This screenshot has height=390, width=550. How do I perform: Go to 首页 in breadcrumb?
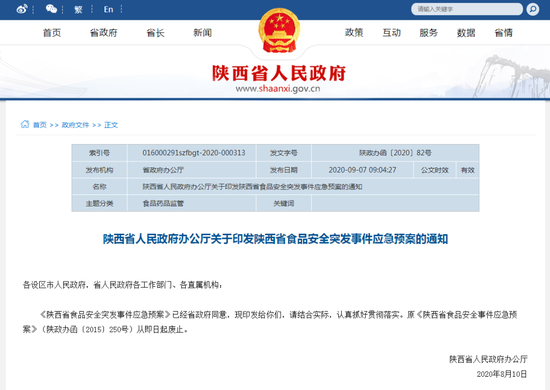[40, 125]
